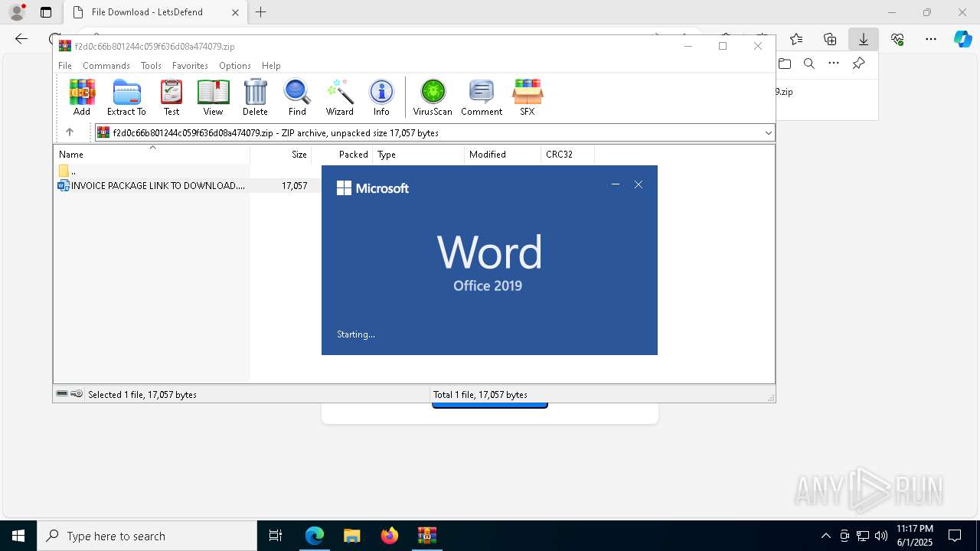
Task: Open archive Info
Action: 381,97
